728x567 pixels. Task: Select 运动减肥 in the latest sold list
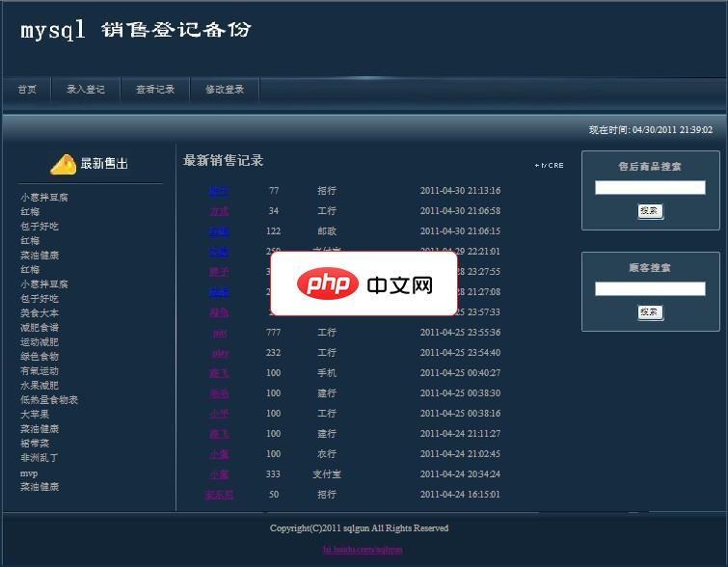click(40, 341)
